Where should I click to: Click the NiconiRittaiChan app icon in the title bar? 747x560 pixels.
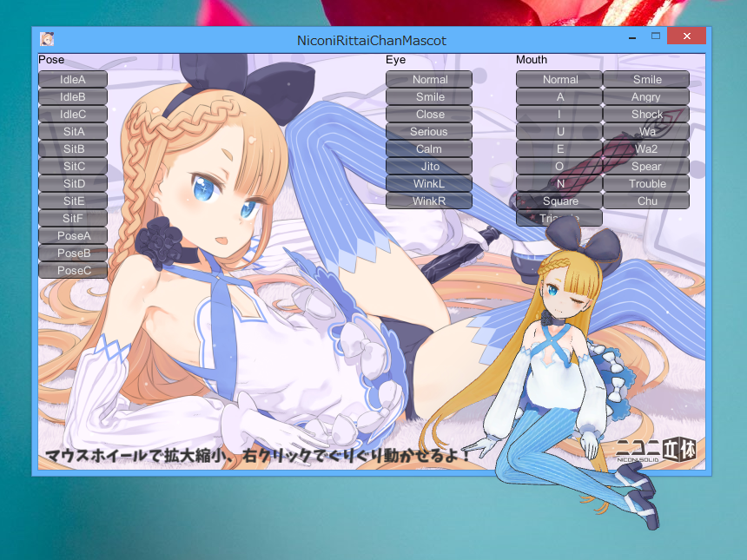[48, 36]
